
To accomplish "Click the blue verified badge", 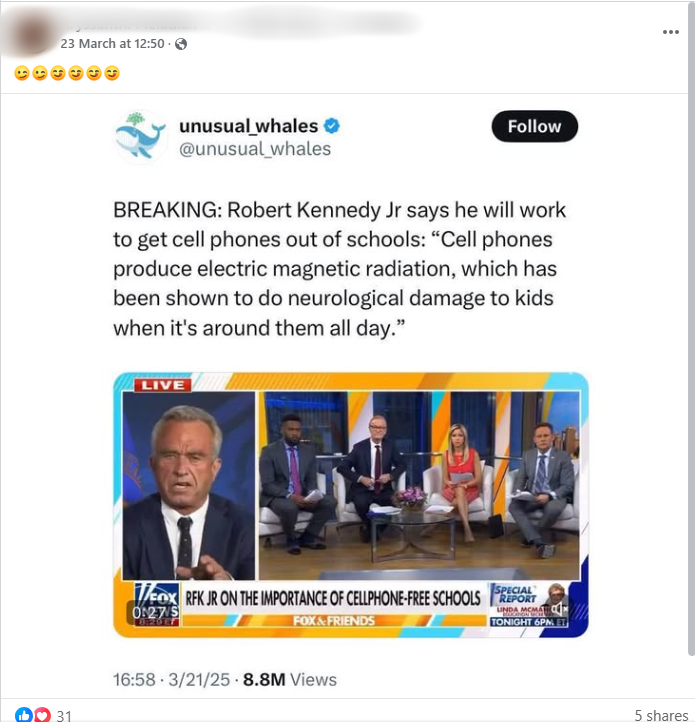I will point(332,126).
